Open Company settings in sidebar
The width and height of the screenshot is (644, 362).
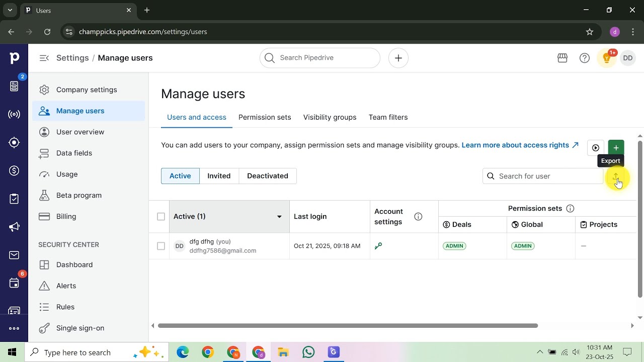pos(89,89)
